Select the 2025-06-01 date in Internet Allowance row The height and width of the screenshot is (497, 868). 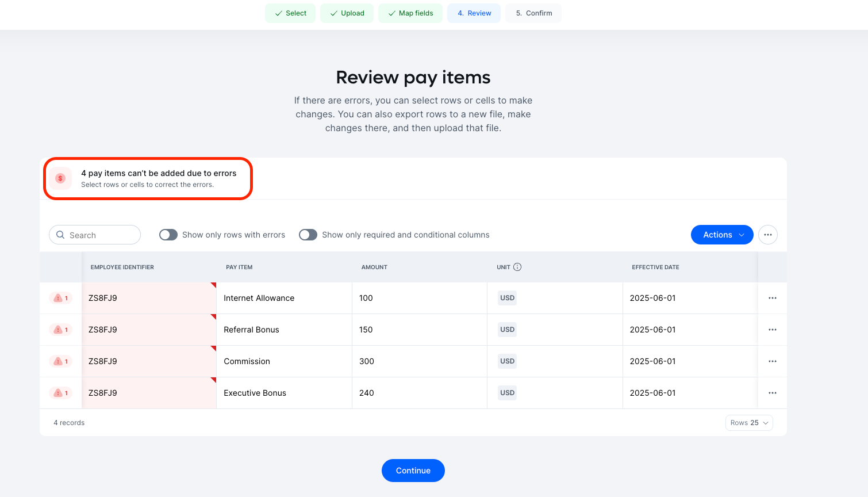click(x=690, y=298)
